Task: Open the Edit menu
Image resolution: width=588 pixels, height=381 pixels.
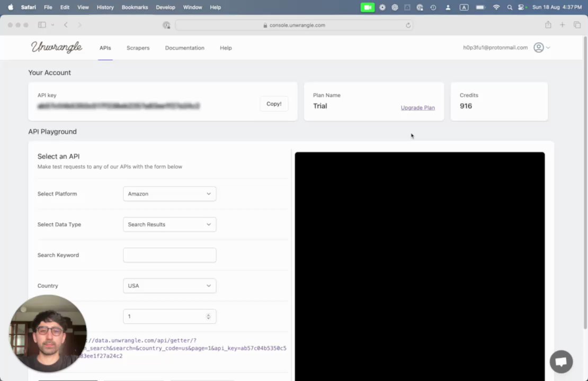Action: point(65,7)
